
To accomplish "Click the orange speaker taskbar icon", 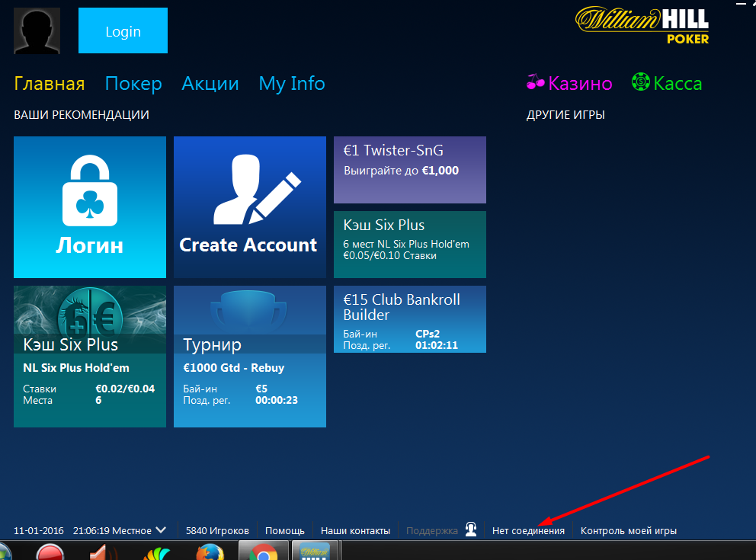I will (x=103, y=552).
